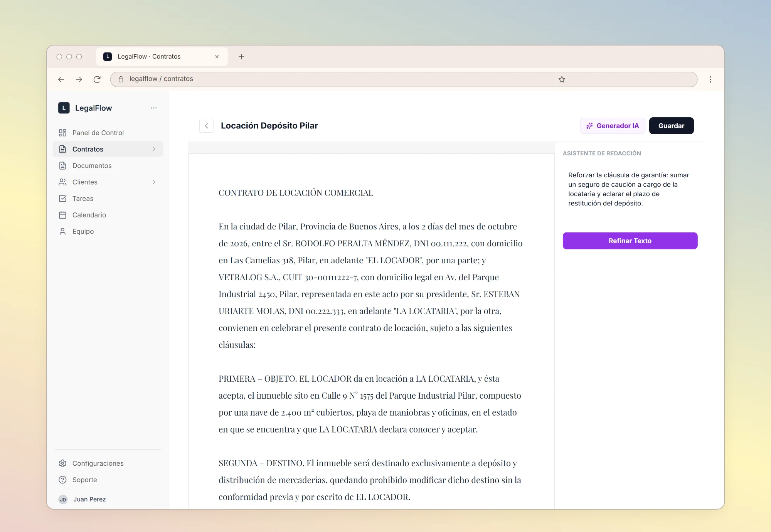Select the LegalFlow · Contratos browser tab
The width and height of the screenshot is (771, 532).
click(x=162, y=57)
